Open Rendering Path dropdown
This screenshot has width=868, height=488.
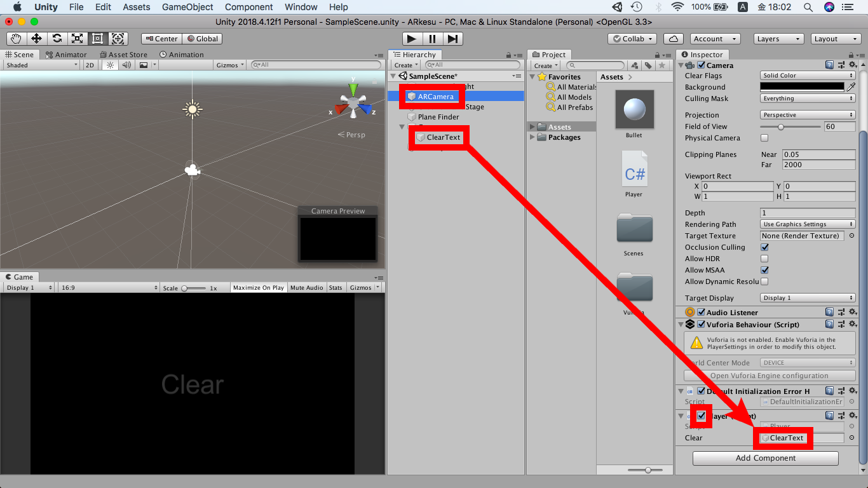point(808,224)
